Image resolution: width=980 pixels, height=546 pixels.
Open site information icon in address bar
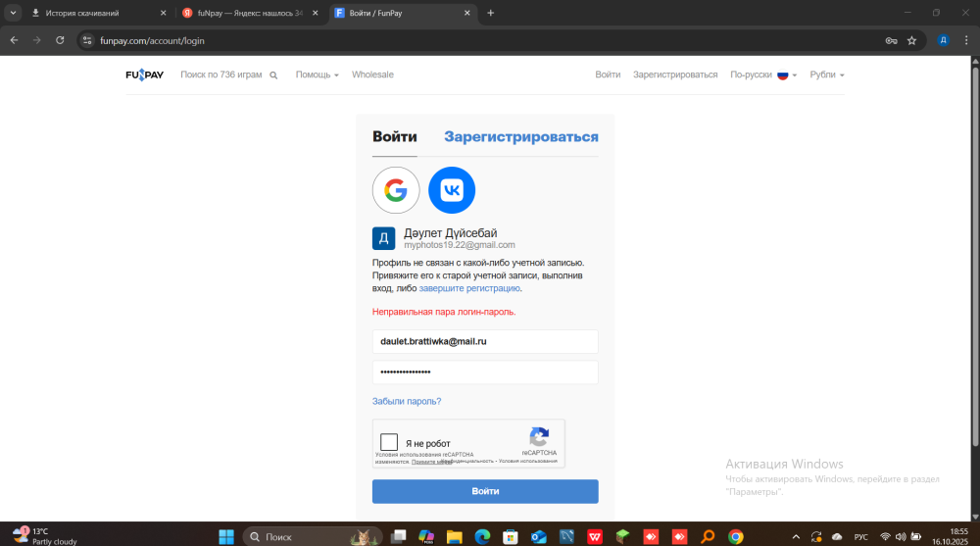(87, 40)
